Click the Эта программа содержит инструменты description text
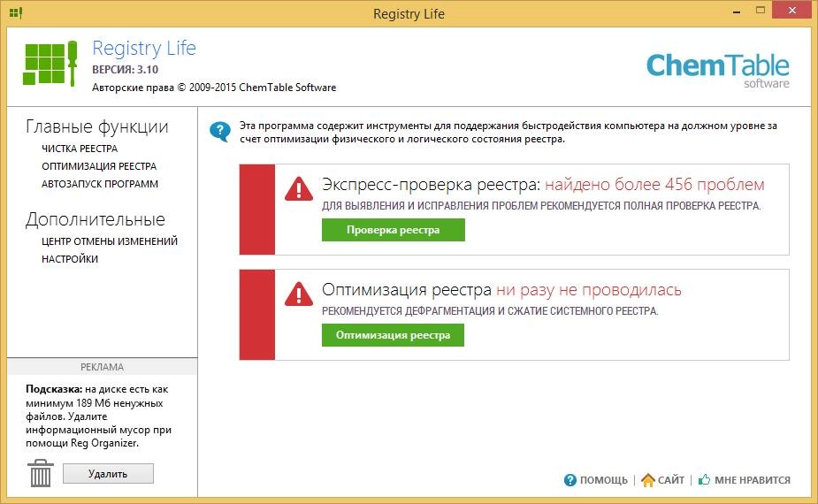 [508, 132]
